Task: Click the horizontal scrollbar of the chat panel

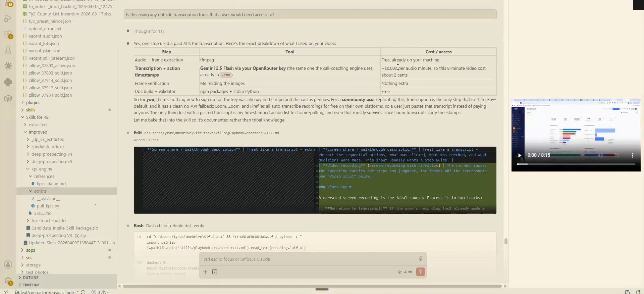Action: [312, 286]
